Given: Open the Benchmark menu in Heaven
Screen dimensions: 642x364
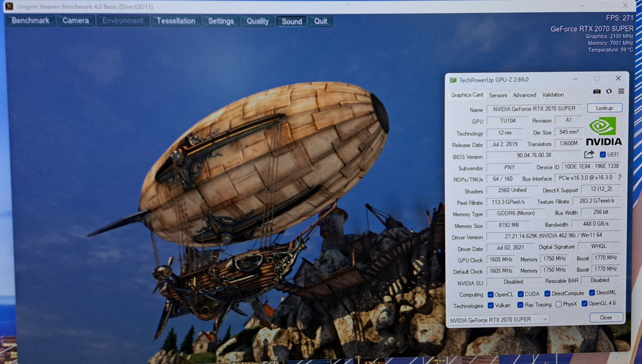Looking at the screenshot, I should coord(31,21).
